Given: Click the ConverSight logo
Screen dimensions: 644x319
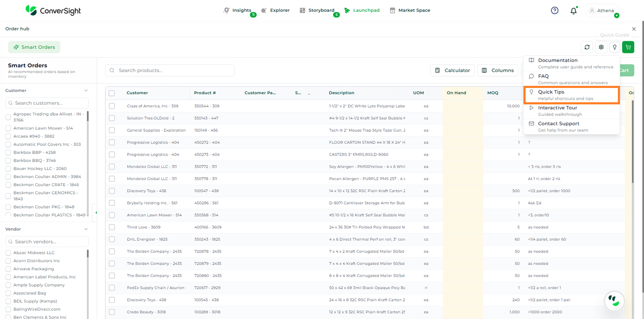Looking at the screenshot, I should click(53, 11).
